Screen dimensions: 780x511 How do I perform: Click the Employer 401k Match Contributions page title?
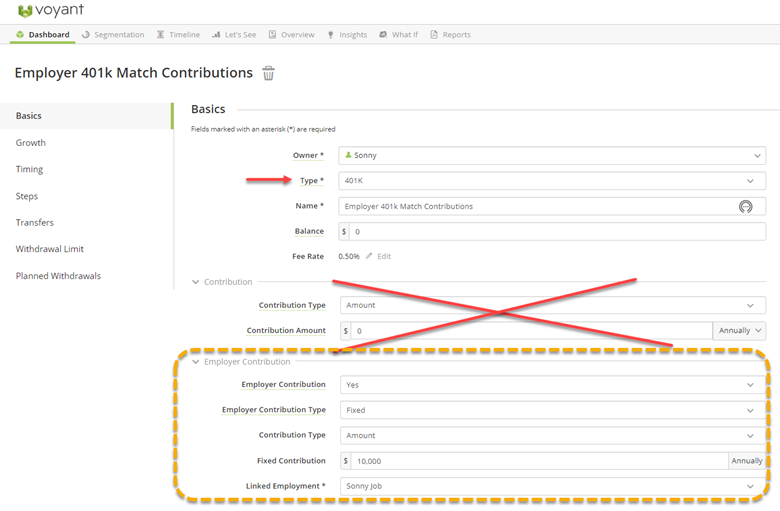click(134, 73)
